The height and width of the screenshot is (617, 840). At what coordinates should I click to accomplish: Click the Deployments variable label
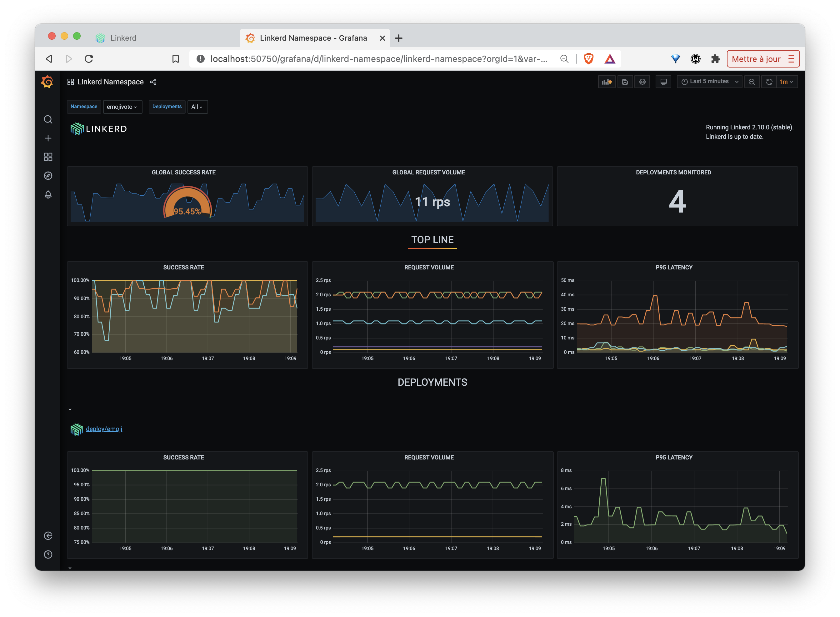pyautogui.click(x=167, y=107)
